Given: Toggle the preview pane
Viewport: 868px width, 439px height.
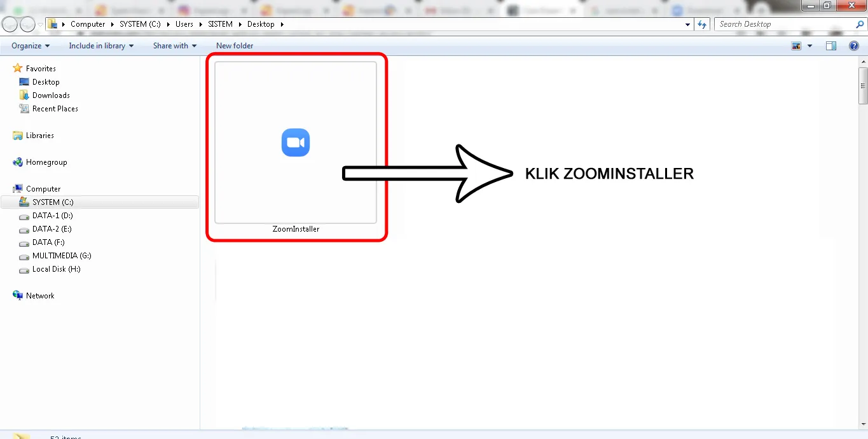Looking at the screenshot, I should point(830,45).
